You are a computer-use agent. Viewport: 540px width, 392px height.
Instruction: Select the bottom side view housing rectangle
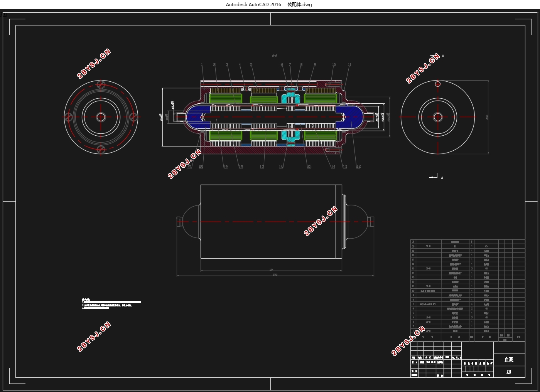[x=271, y=222]
